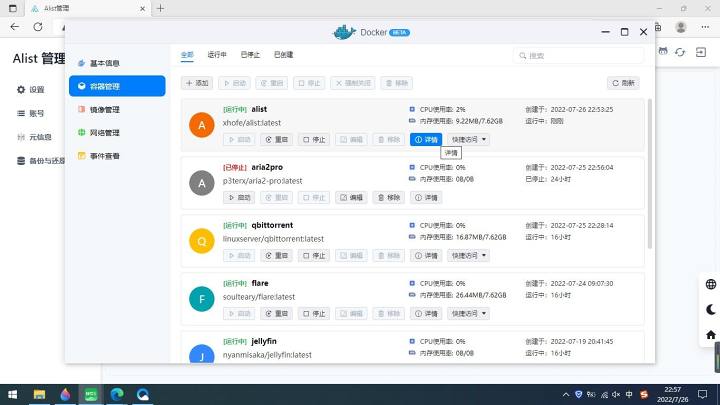
Task: Click the Alist home icon
Action: 710,335
